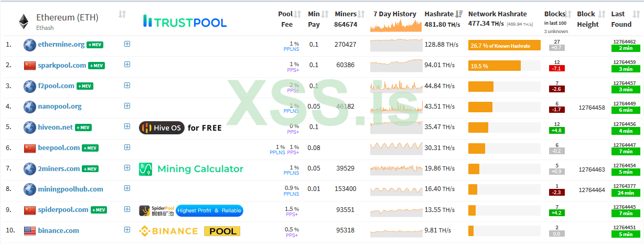Expand the miningpoolhub.com row details
644x244 pixels.
[x=127, y=188]
